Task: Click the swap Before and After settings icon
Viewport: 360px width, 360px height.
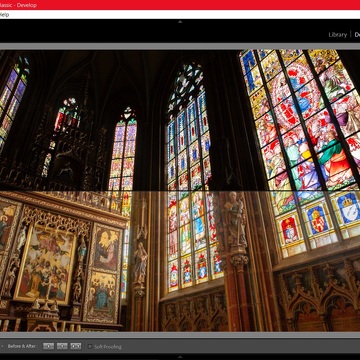Action: [x=76, y=346]
